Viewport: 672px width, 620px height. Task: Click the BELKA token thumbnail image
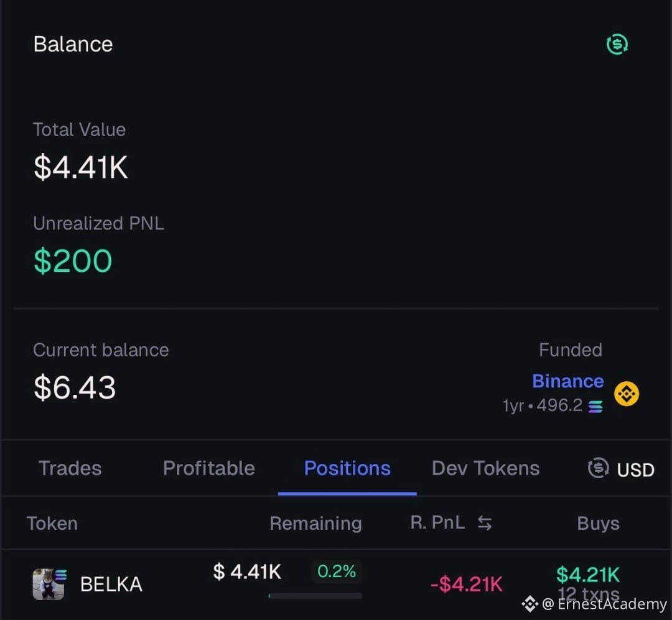[x=49, y=584]
